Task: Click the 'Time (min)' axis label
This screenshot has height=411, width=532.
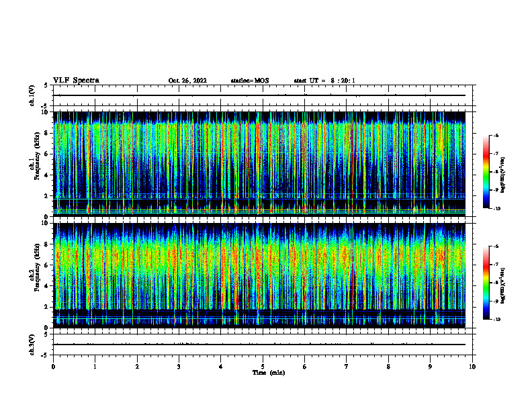Action: tap(269, 373)
